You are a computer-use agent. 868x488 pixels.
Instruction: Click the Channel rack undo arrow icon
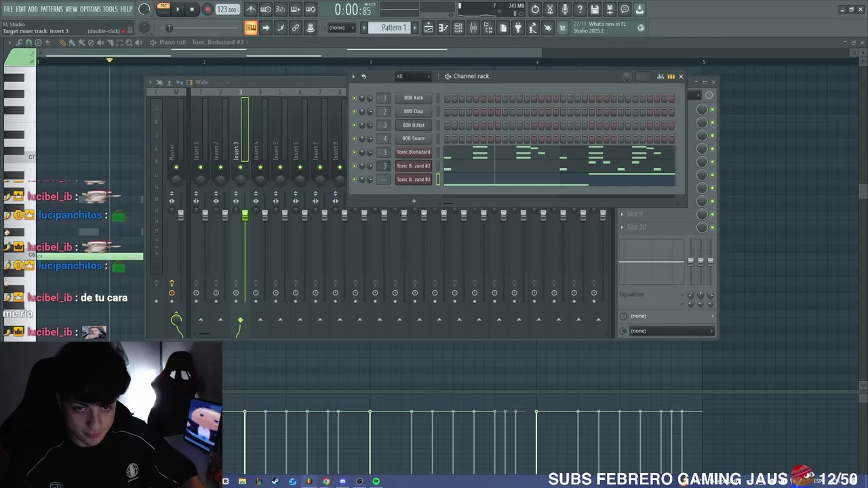pos(363,77)
